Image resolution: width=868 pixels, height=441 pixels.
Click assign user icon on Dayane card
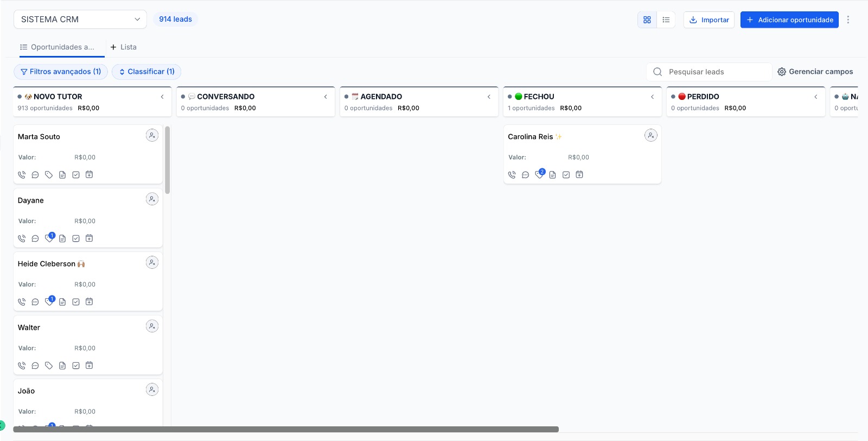coord(152,199)
